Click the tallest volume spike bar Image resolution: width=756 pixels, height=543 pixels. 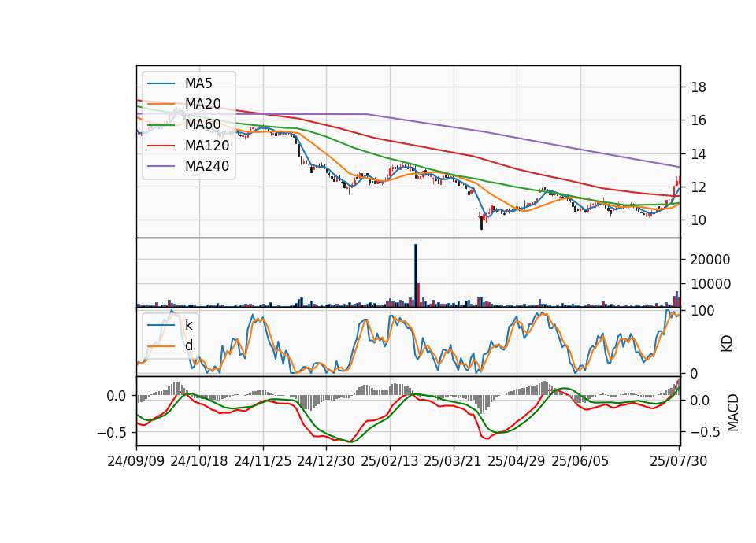[416, 275]
